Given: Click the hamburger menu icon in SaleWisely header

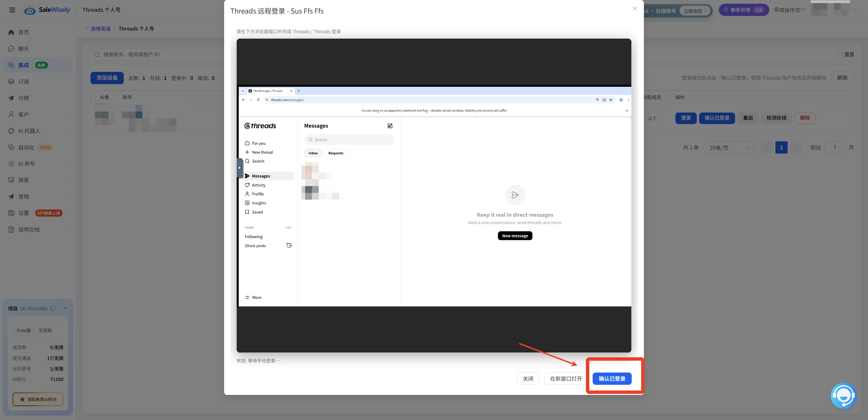Looking at the screenshot, I should click(x=12, y=10).
